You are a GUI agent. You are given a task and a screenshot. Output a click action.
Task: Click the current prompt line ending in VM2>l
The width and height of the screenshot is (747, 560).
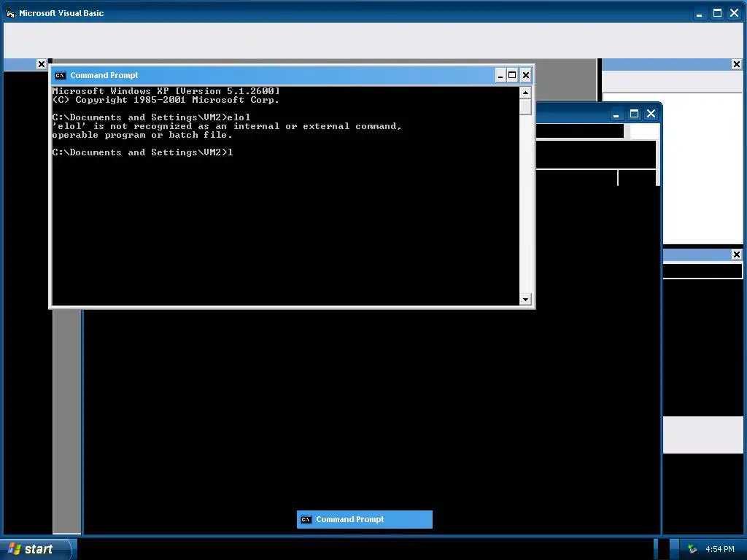pos(142,152)
